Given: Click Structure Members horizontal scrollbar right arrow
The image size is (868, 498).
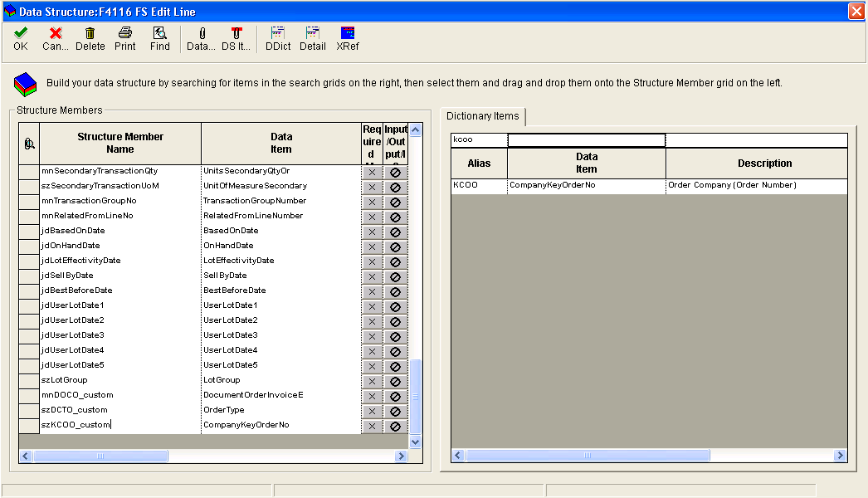Looking at the screenshot, I should click(402, 456).
